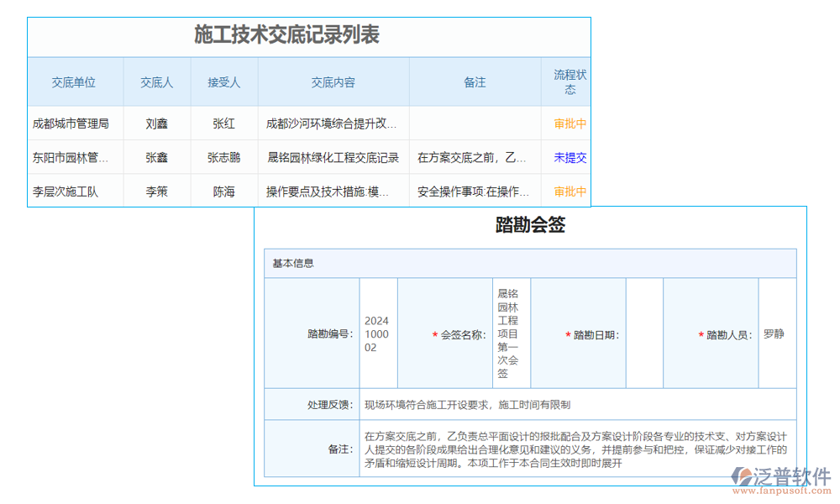Click the 施工技术交底记录列表 table title
Image resolution: width=840 pixels, height=504 pixels.
[x=288, y=35]
